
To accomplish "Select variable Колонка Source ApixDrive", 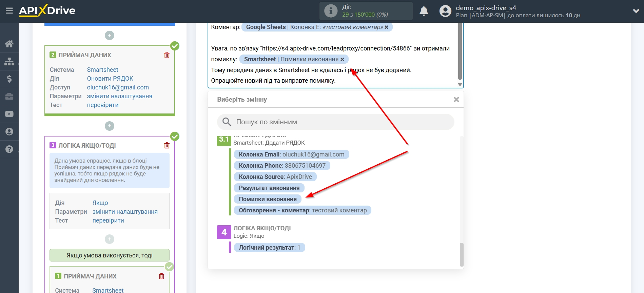I will click(275, 177).
